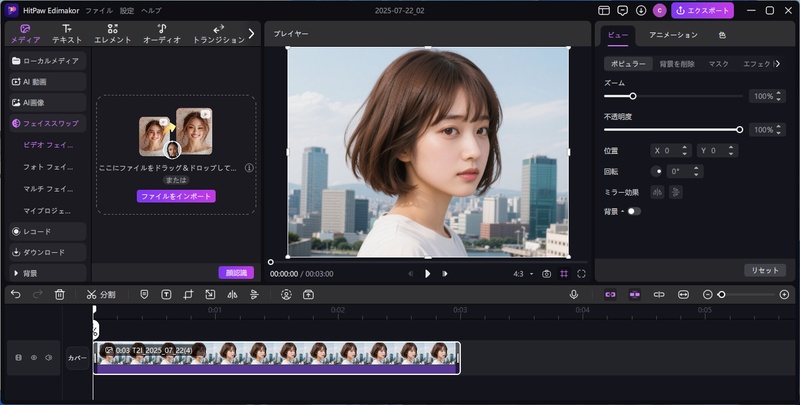Click the ファイルをインポート button
This screenshot has width=800, height=405.
pos(176,196)
